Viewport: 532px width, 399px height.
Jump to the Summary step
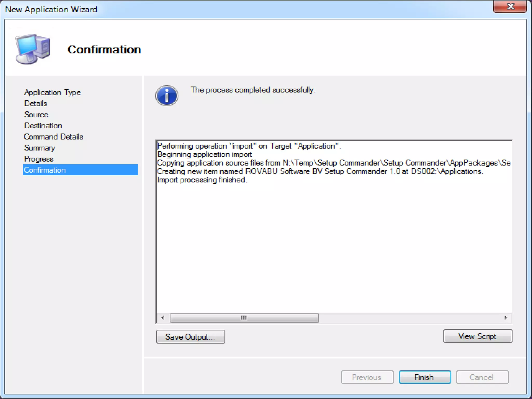click(40, 148)
